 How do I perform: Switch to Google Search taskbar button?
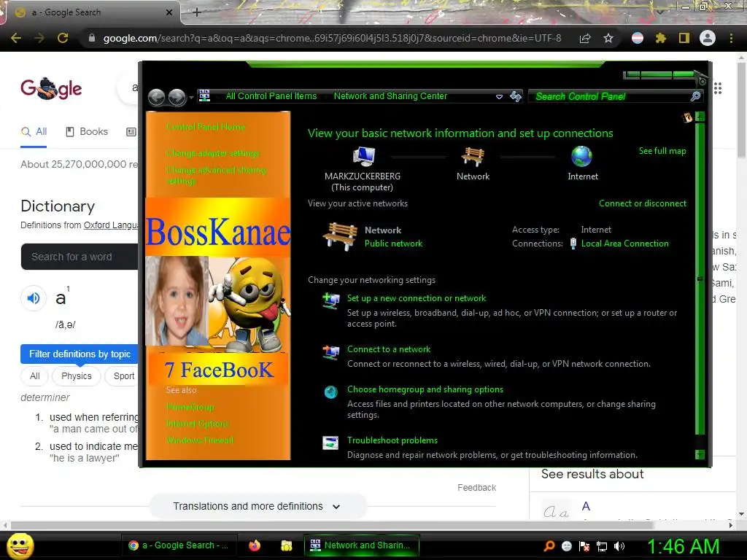[x=178, y=545]
